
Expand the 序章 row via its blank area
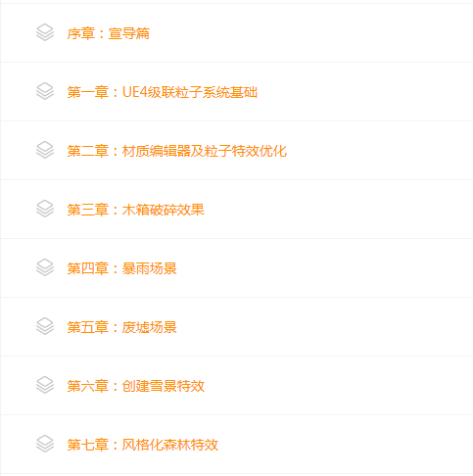click(x=310, y=33)
